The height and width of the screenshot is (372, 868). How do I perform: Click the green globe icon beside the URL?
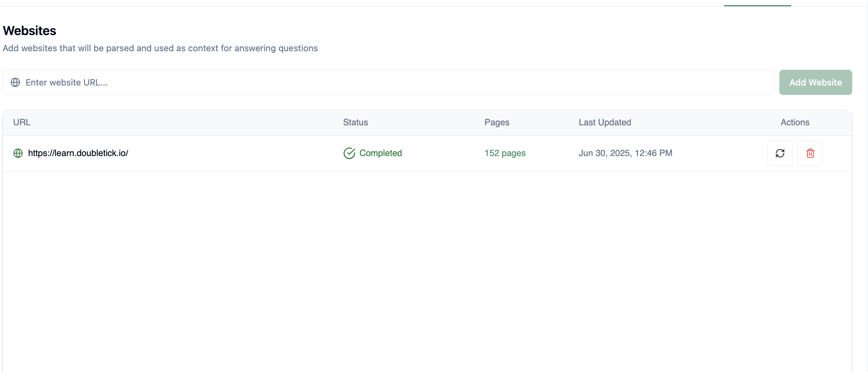[x=18, y=153]
